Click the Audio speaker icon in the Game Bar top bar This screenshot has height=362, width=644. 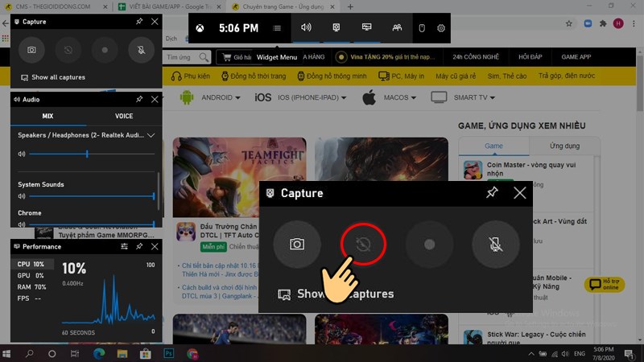pyautogui.click(x=306, y=28)
